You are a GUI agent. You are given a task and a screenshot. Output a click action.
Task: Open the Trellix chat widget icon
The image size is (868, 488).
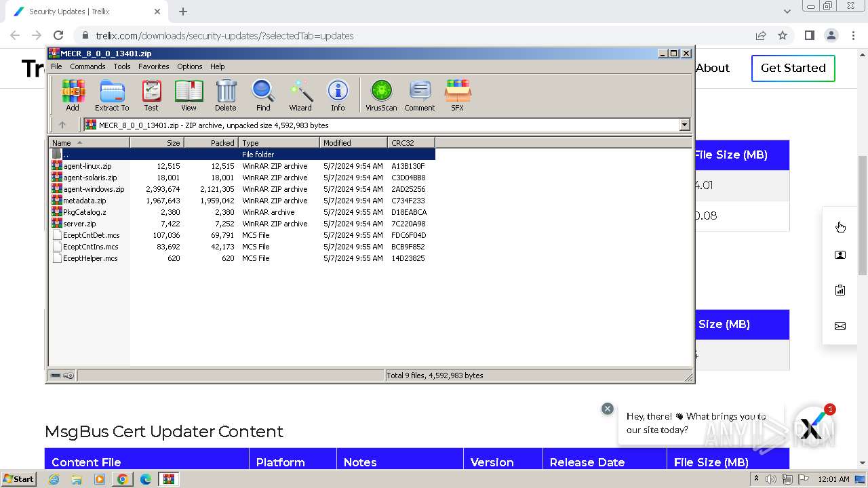[x=812, y=427]
